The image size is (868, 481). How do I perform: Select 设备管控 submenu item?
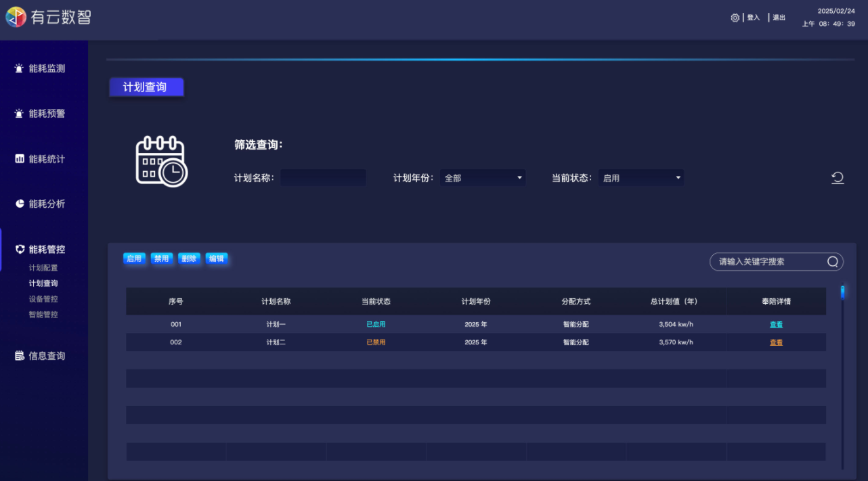43,299
